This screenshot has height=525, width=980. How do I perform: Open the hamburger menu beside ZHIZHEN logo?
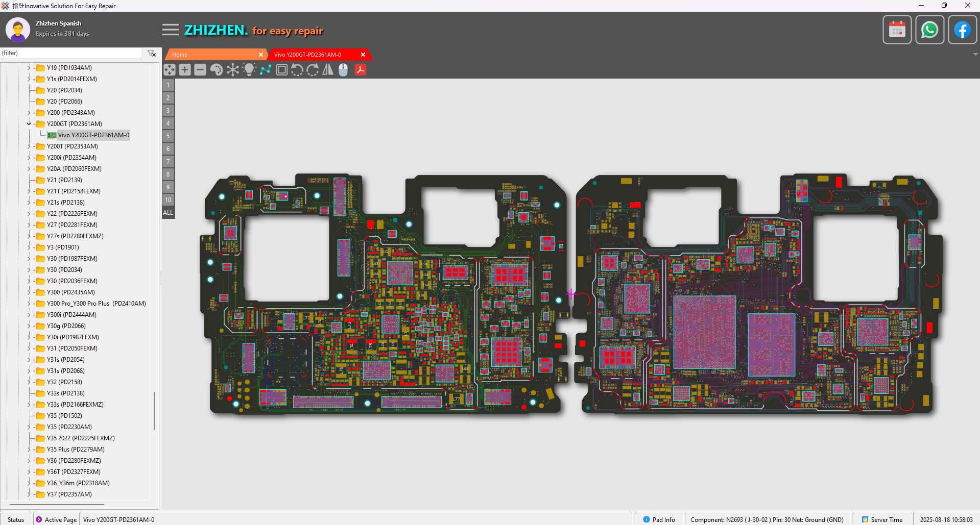click(171, 30)
